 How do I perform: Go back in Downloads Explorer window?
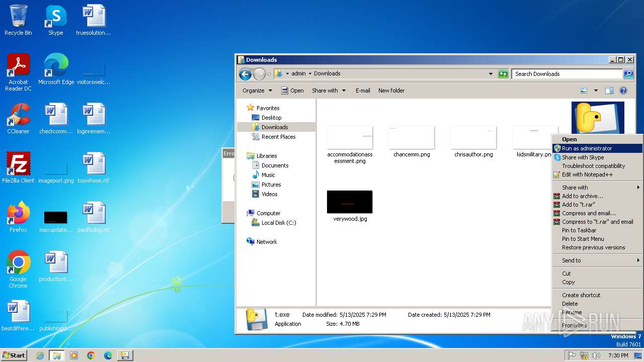click(245, 74)
